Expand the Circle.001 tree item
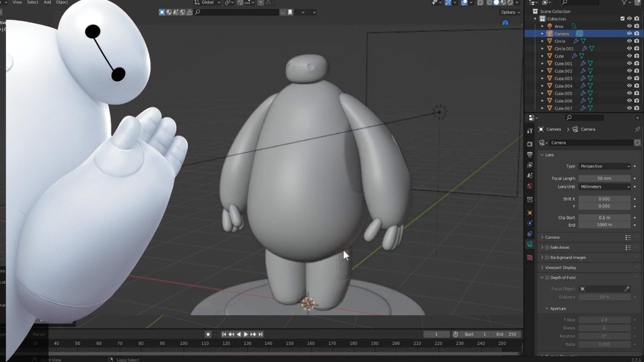Viewport: 644px width, 362px height. click(x=542, y=49)
